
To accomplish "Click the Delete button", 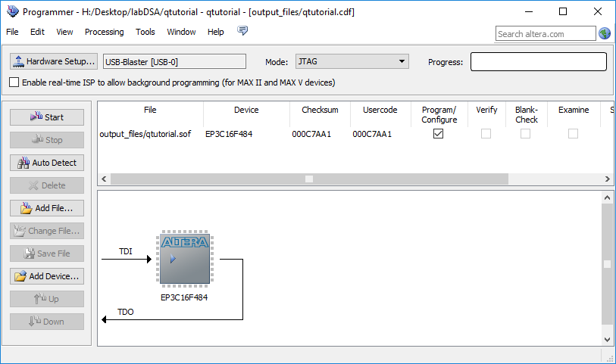I will click(x=47, y=185).
